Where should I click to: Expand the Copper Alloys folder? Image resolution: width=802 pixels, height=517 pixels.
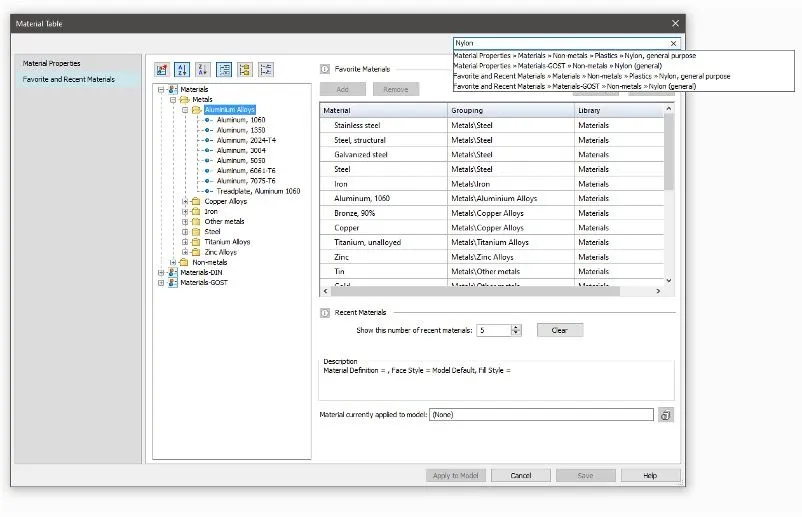click(x=185, y=201)
